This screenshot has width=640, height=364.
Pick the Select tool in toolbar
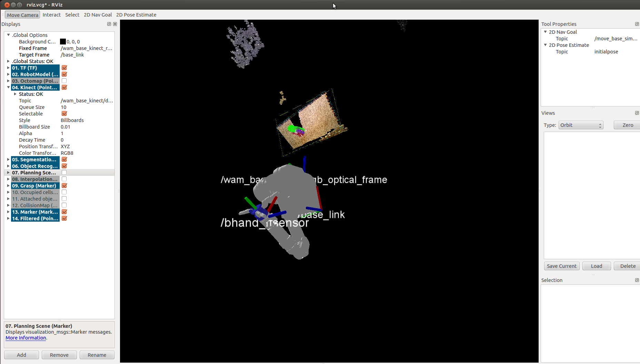point(72,15)
